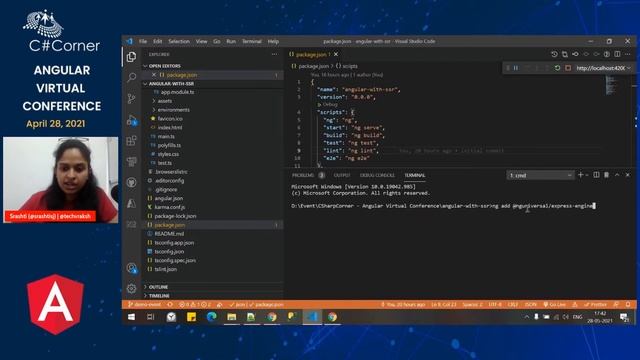Click the Go Live button in status bar
Screen dimensions: 640x360
554,304
